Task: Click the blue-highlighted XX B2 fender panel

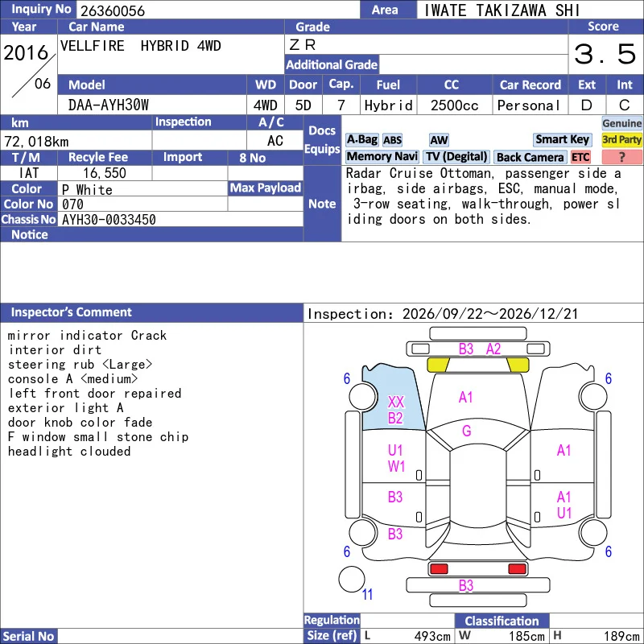Action: pos(394,398)
